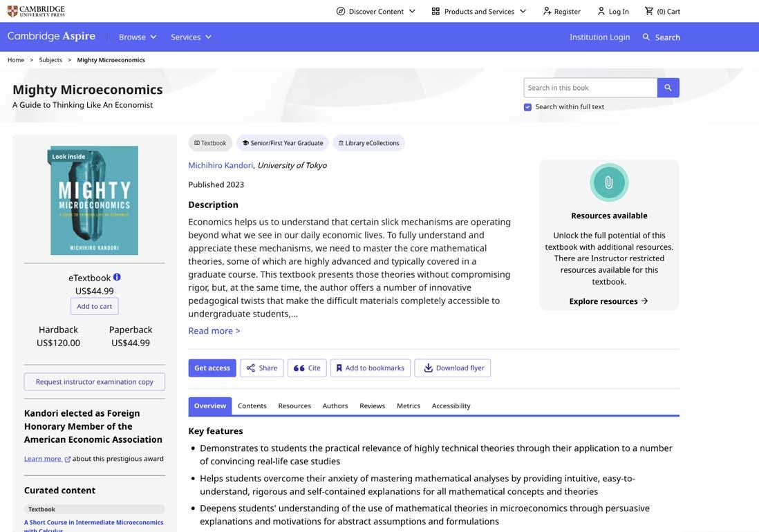The image size is (759, 532).
Task: Click the Search in this book field
Action: (x=590, y=88)
